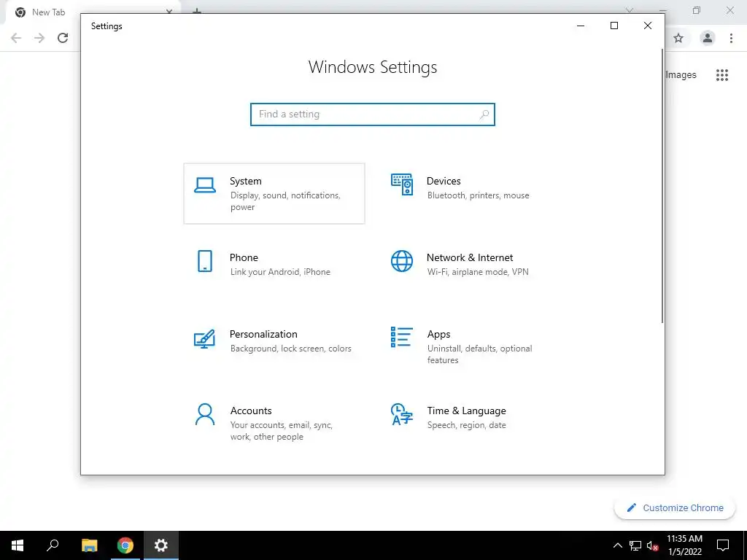Click Chrome's forward arrow button
This screenshot has width=747, height=560.
(39, 38)
